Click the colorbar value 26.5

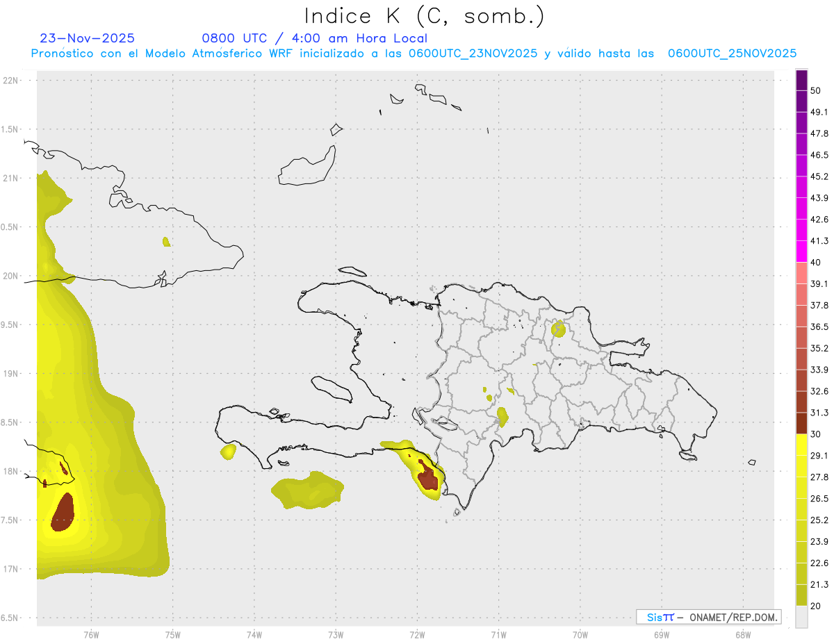[819, 499]
